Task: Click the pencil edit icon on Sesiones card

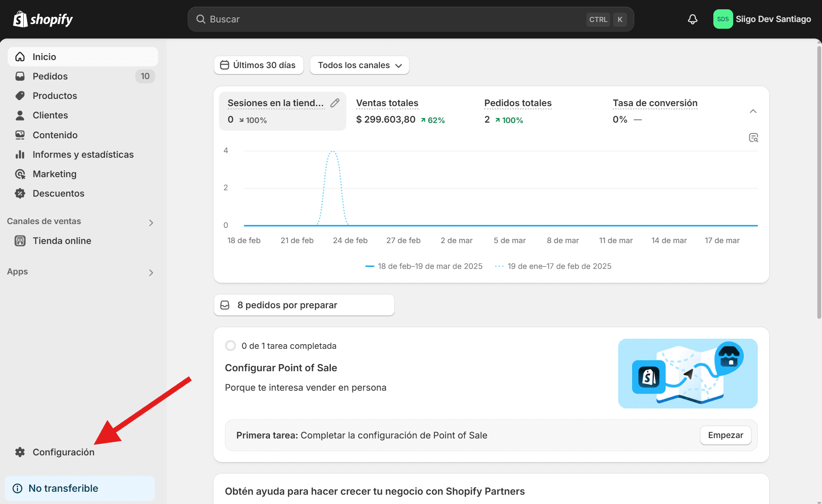Action: (335, 103)
